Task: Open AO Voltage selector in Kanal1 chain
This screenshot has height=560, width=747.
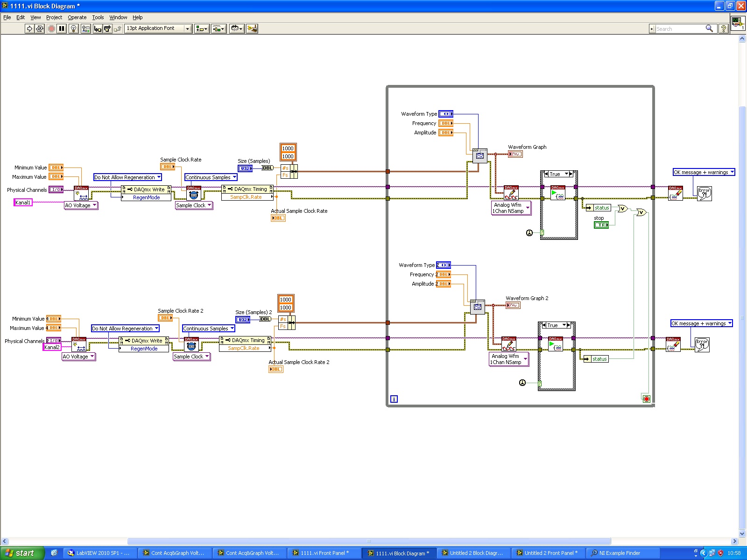Action: (81, 205)
